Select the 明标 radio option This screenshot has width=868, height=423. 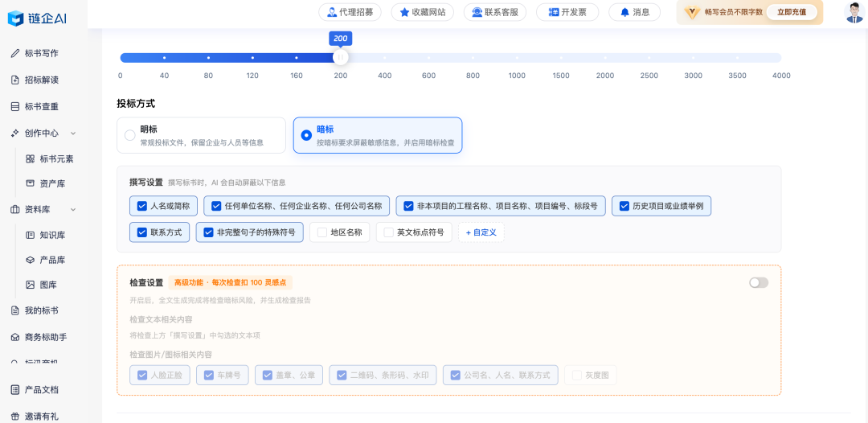(129, 135)
